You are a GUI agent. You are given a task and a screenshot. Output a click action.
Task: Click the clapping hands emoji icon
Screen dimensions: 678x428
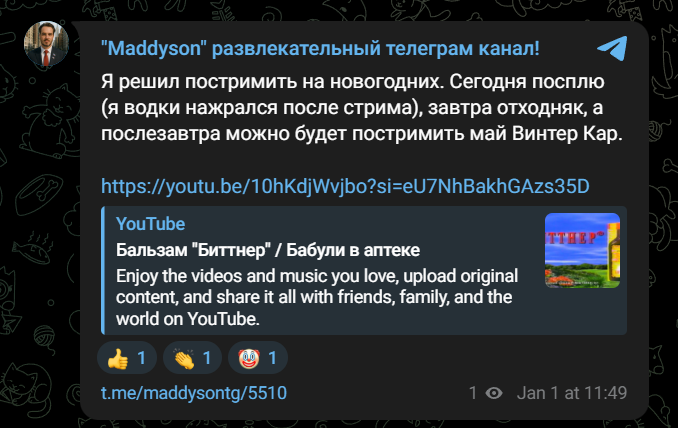click(x=184, y=358)
